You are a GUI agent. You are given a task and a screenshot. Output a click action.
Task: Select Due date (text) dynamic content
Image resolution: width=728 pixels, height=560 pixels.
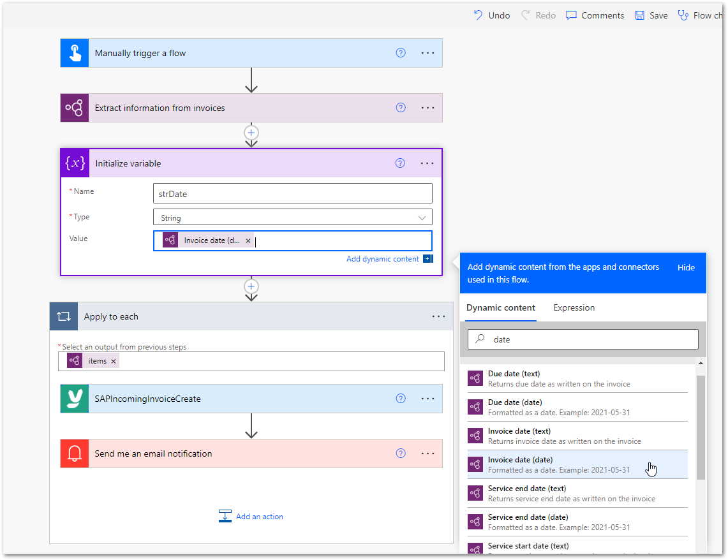577,379
